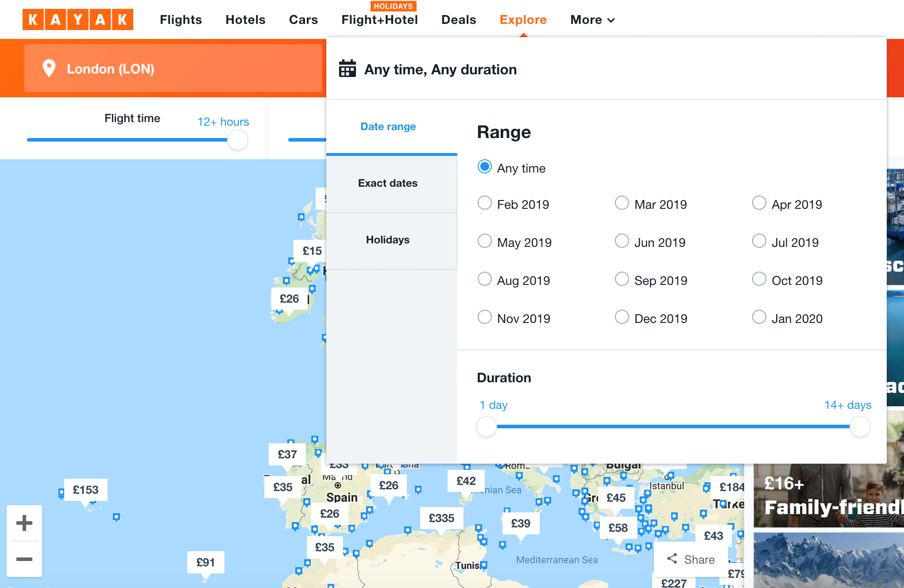Click the £153 price marker on map
The height and width of the screenshot is (588, 904).
85,490
